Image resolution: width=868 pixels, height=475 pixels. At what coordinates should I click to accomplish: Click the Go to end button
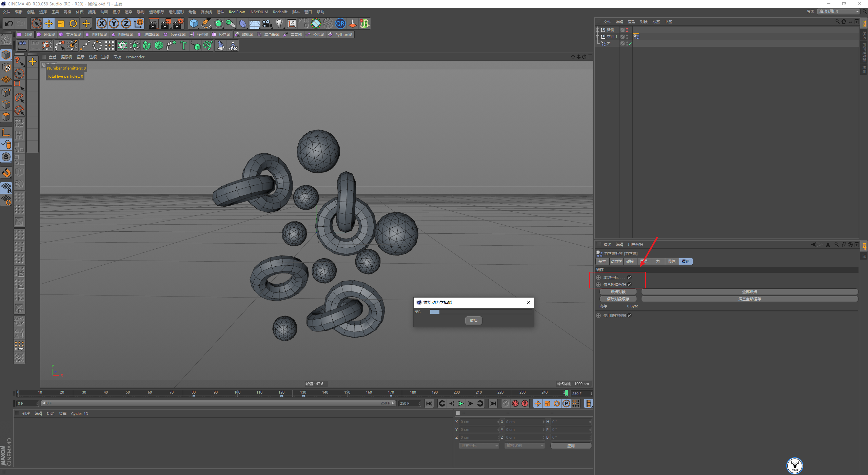click(x=493, y=403)
